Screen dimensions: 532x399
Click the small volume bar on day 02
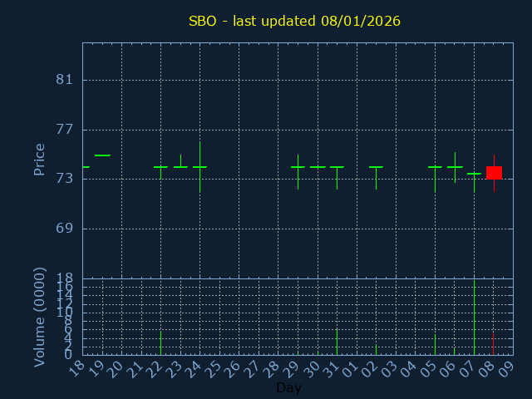point(376,349)
